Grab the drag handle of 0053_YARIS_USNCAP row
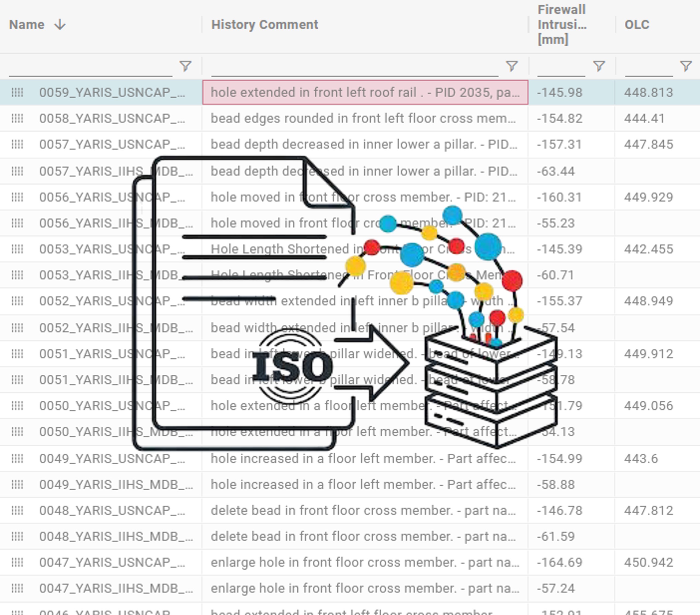 pos(17,249)
